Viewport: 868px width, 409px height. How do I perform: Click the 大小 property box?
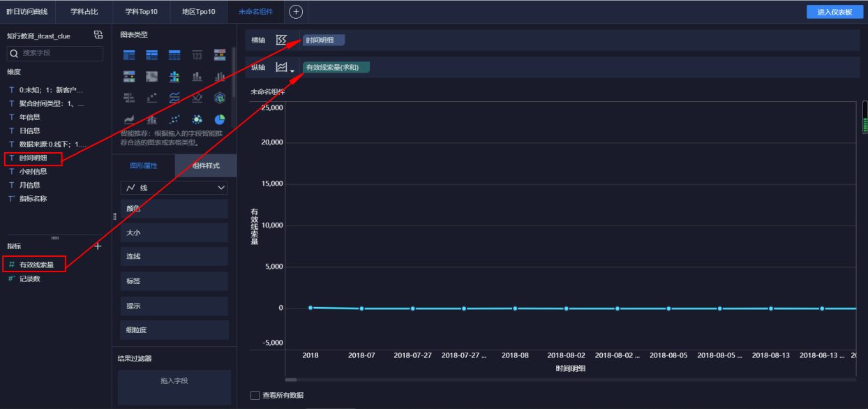174,232
